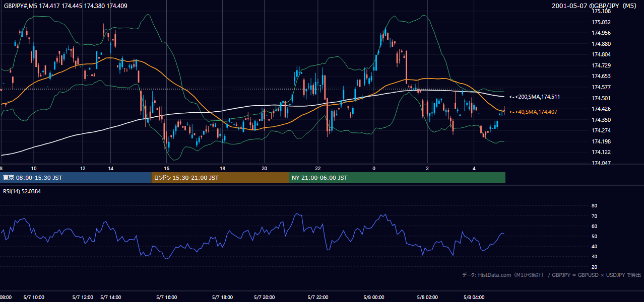This screenshot has height=302, width=644.
Task: Click price axis value 174.729
Action: click(601, 65)
